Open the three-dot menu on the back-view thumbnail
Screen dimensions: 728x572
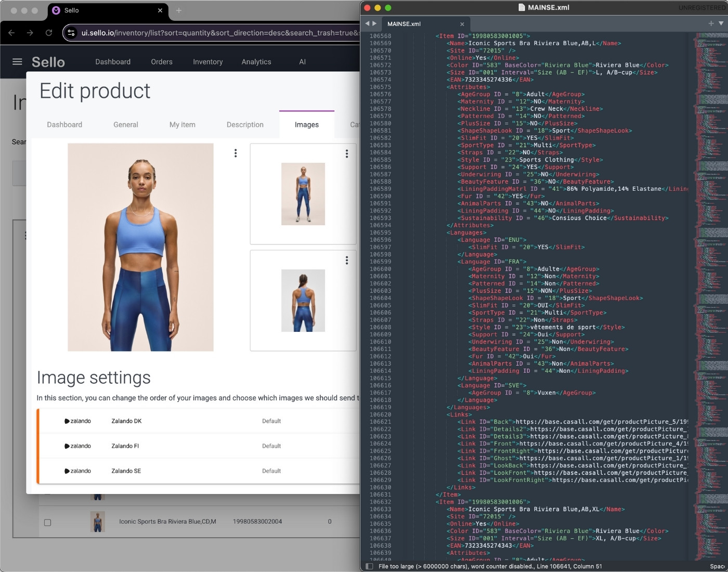click(x=347, y=261)
